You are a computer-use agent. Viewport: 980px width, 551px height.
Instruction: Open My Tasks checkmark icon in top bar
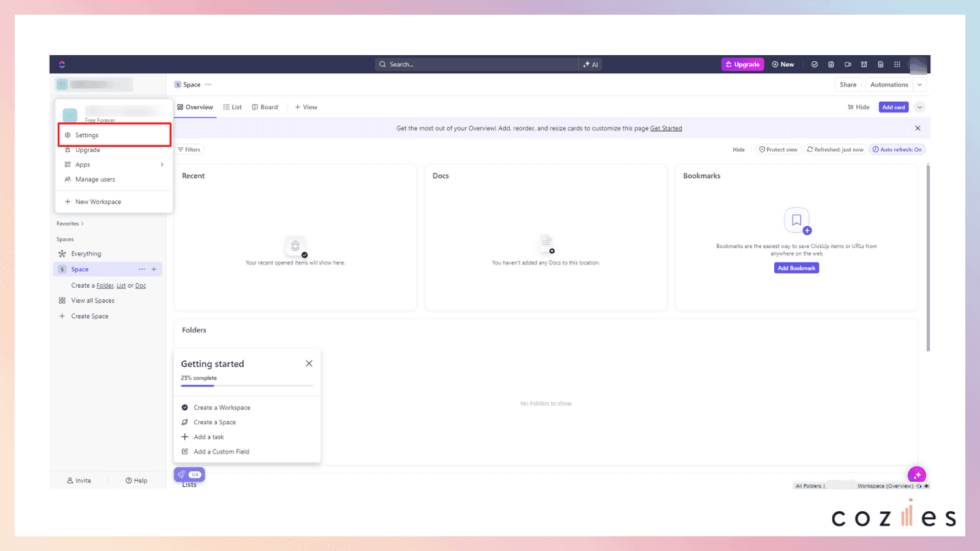[815, 64]
